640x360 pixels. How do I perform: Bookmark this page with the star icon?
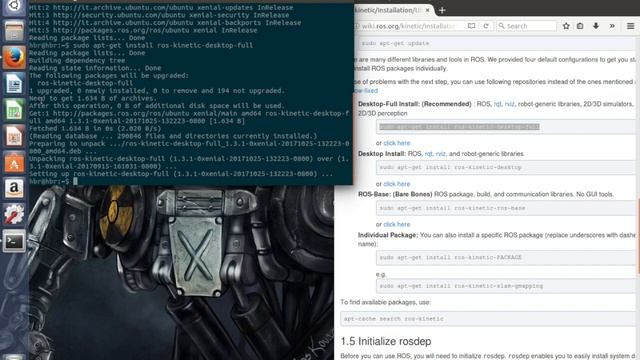[566, 26]
